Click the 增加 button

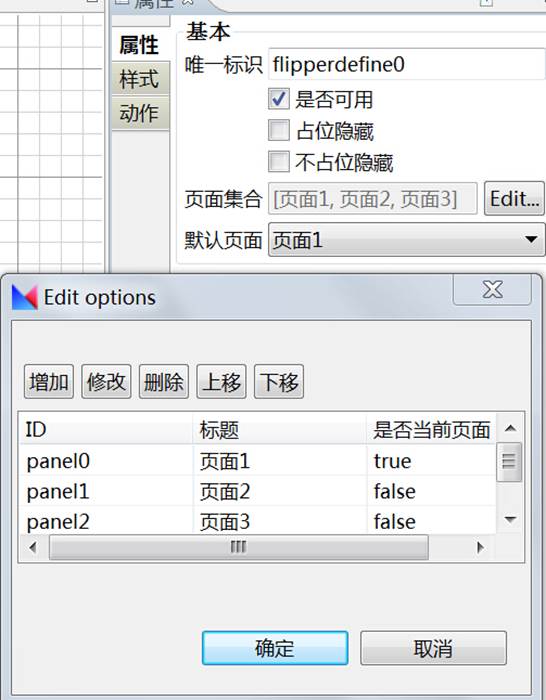pos(49,382)
